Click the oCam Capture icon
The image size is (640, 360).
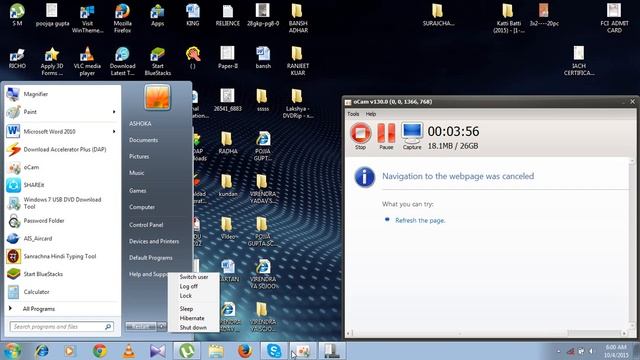click(x=412, y=136)
